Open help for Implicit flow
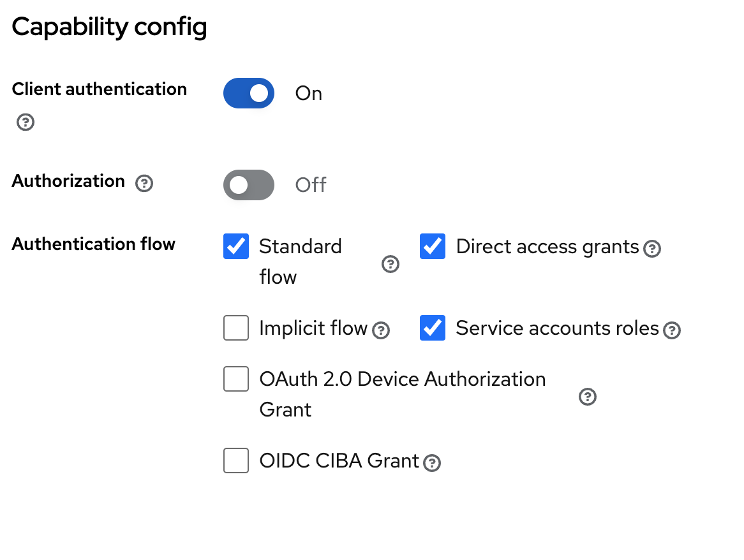 click(381, 330)
